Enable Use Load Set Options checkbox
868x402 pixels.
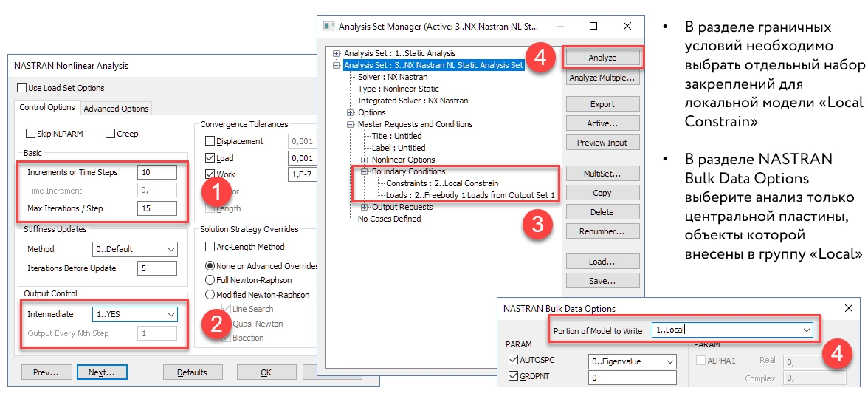coord(21,88)
